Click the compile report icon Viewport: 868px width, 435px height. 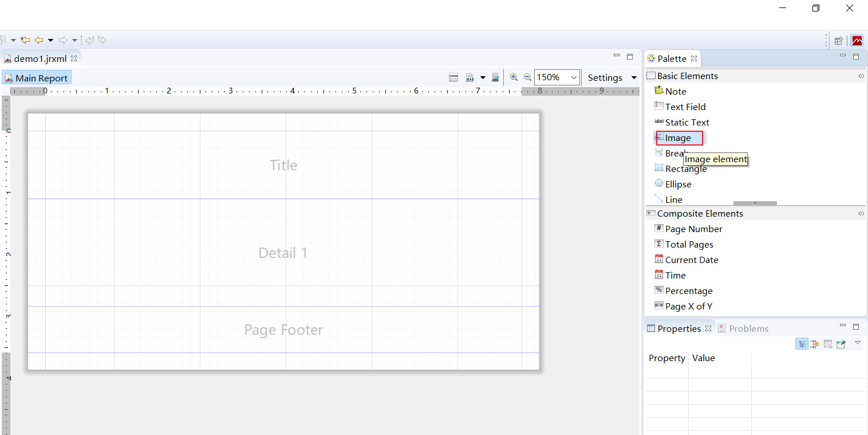[x=469, y=77]
